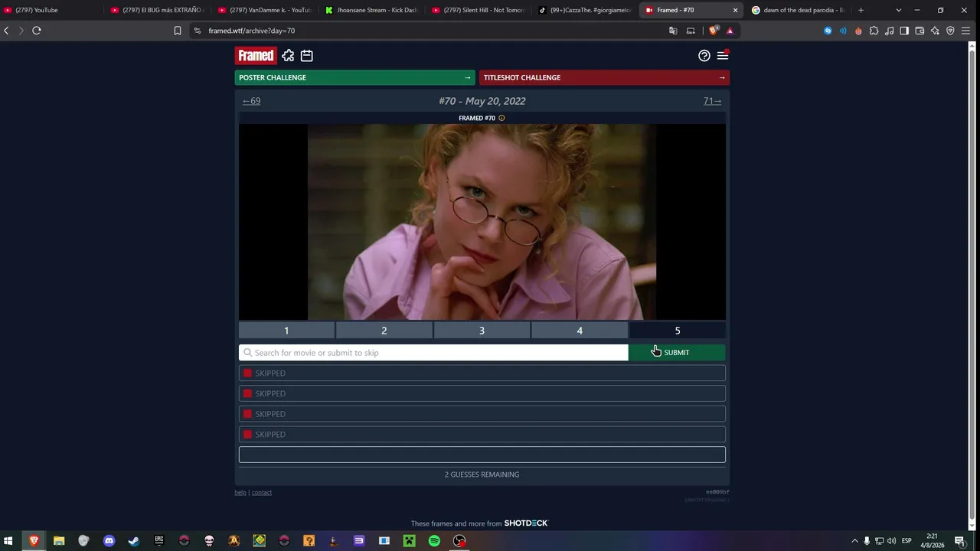The height and width of the screenshot is (551, 980).
Task: Open OBS Studio in taskbar
Action: click(459, 541)
